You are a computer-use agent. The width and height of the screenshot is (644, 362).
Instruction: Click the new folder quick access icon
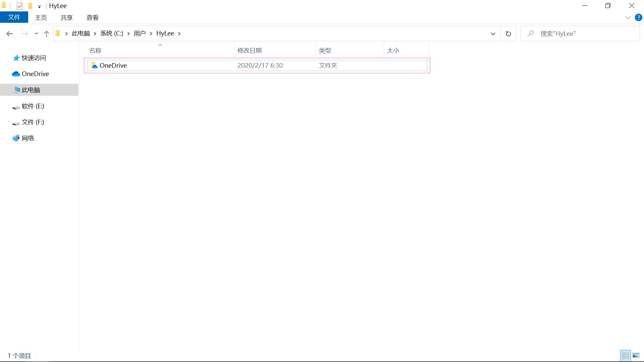pos(30,6)
